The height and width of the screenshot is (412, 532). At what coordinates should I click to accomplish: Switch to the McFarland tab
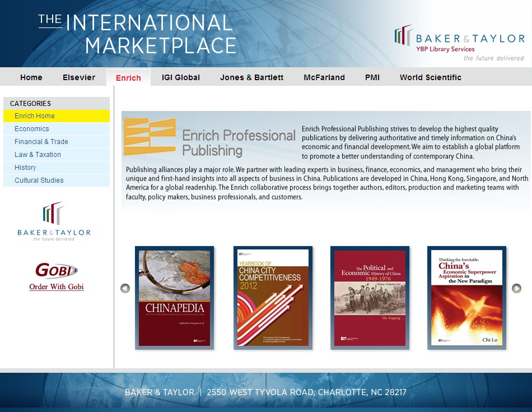(x=324, y=77)
